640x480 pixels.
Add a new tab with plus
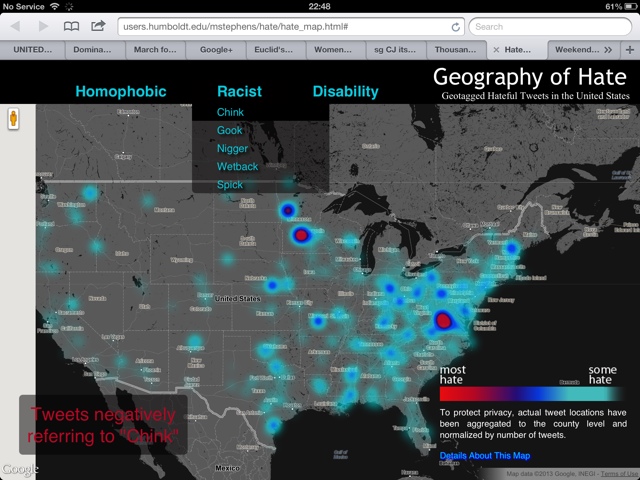click(x=630, y=50)
